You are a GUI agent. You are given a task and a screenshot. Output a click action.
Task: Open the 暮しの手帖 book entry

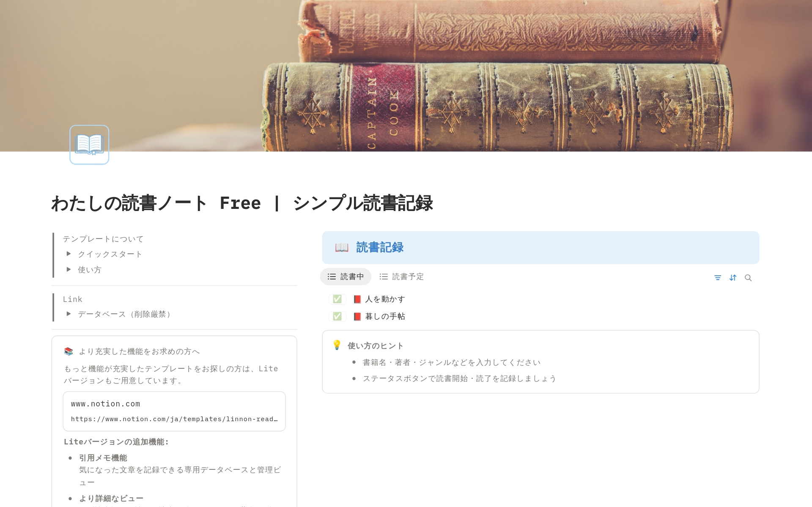click(x=385, y=316)
